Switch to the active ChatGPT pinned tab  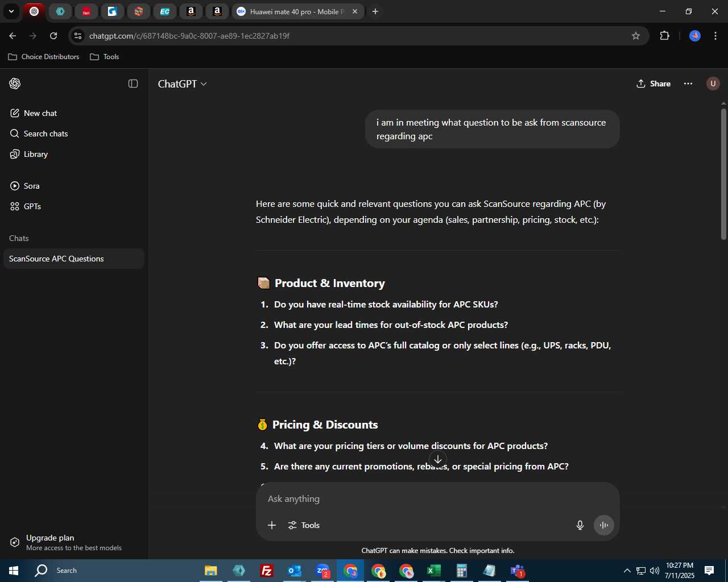click(34, 11)
